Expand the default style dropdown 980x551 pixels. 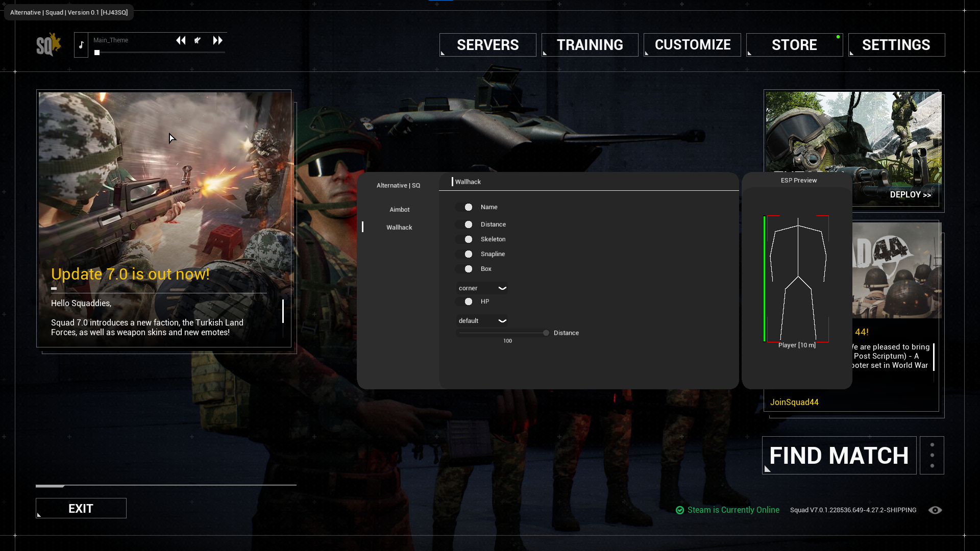(503, 320)
